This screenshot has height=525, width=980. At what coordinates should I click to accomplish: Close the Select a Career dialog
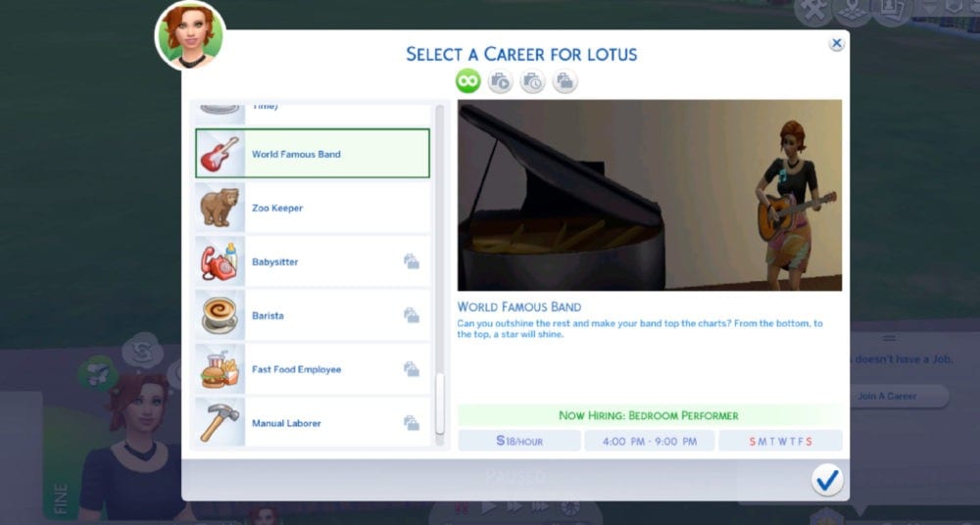tap(836, 43)
